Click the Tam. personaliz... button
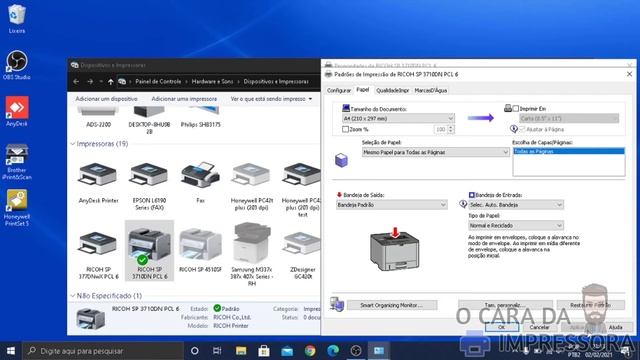The width and height of the screenshot is (640, 360). click(x=505, y=305)
